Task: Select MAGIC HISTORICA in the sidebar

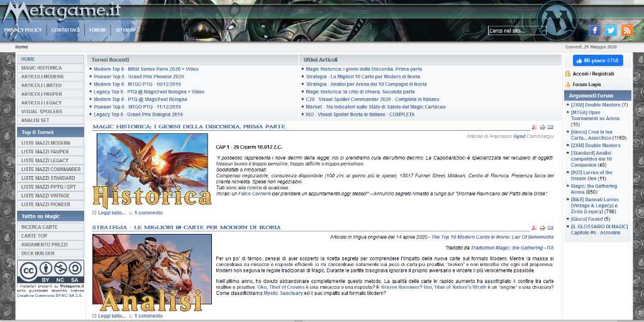Action: tap(50, 68)
